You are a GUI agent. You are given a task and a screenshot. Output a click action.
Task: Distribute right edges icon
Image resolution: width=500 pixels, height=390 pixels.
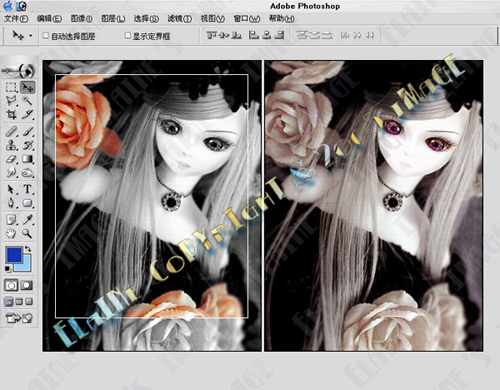click(369, 35)
